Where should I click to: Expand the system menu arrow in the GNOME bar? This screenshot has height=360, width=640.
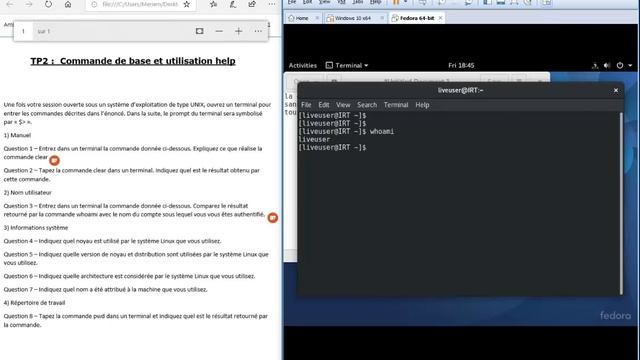pos(630,65)
